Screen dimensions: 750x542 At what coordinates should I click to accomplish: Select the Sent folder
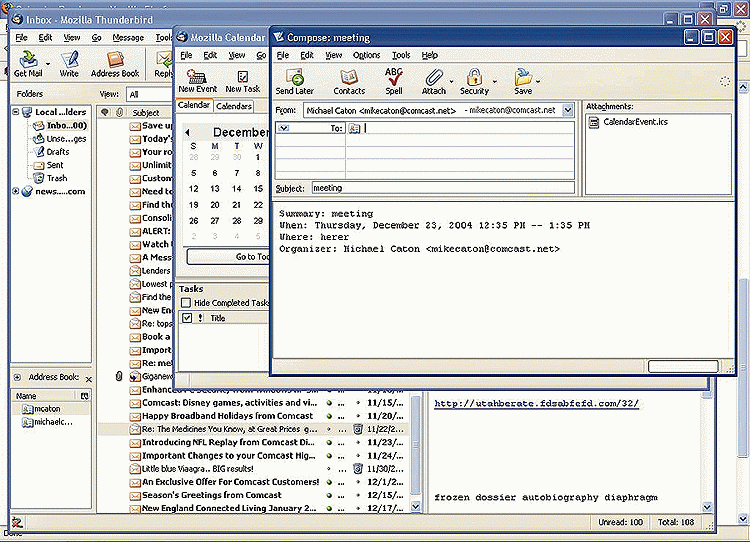[48, 165]
